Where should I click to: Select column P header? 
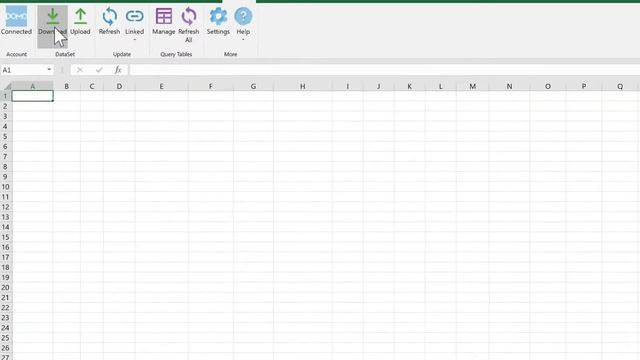[584, 86]
